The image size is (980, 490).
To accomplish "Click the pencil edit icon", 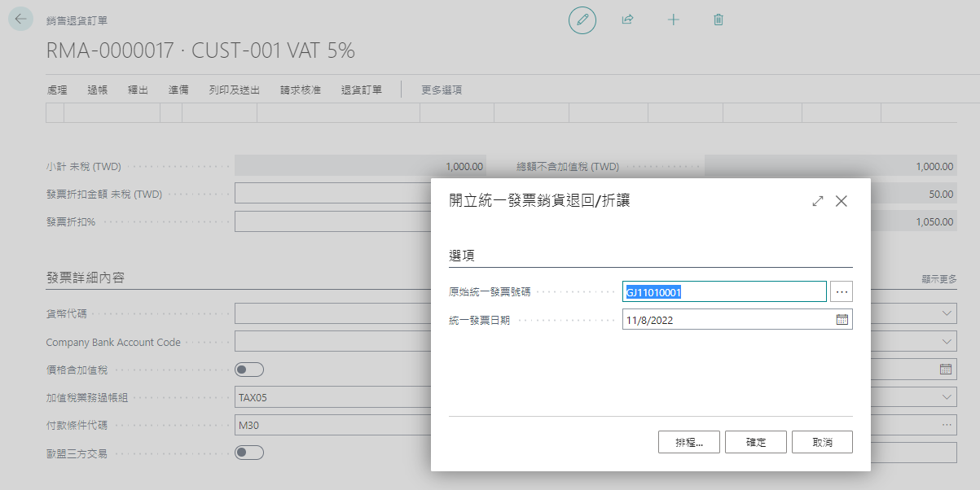I will point(582,20).
